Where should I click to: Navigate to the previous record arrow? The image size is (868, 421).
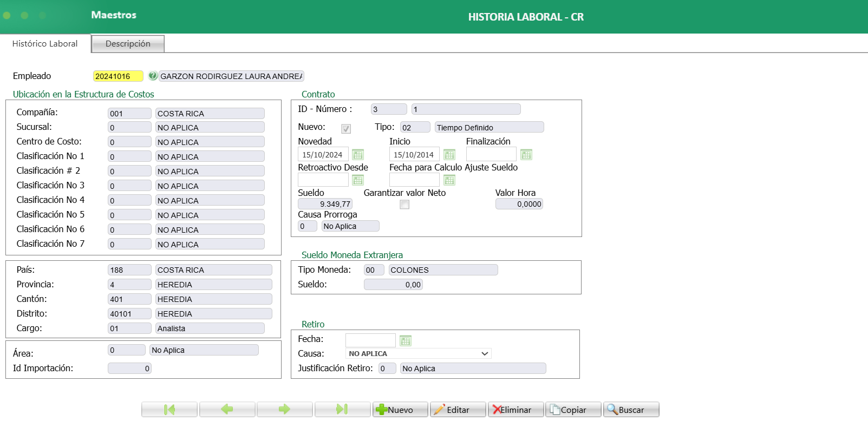227,410
